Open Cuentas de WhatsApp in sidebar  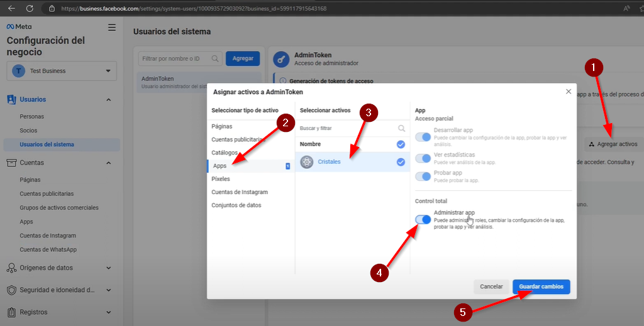point(48,249)
